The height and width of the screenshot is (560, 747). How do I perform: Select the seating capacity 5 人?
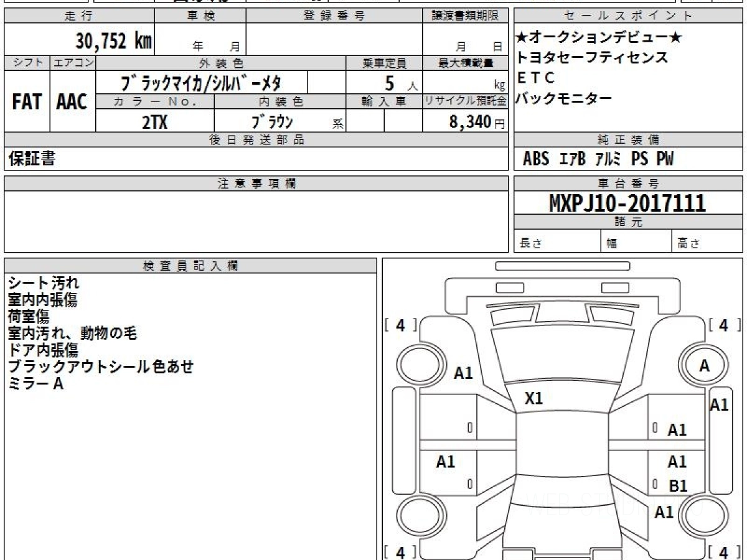pyautogui.click(x=401, y=83)
